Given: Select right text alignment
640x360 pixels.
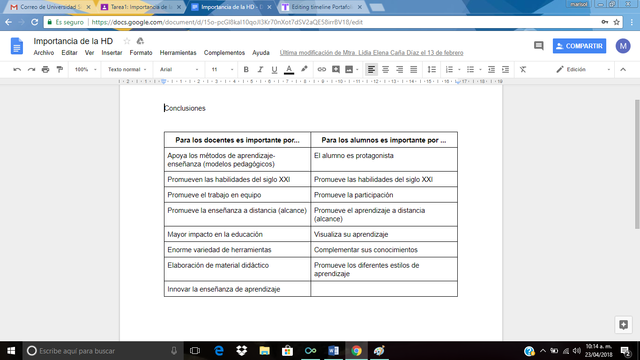Looking at the screenshot, I should coord(400,69).
